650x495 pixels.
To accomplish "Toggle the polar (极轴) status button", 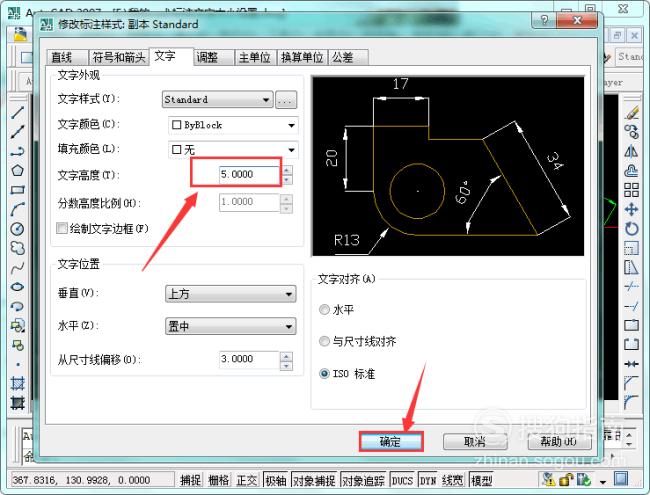I will click(276, 480).
